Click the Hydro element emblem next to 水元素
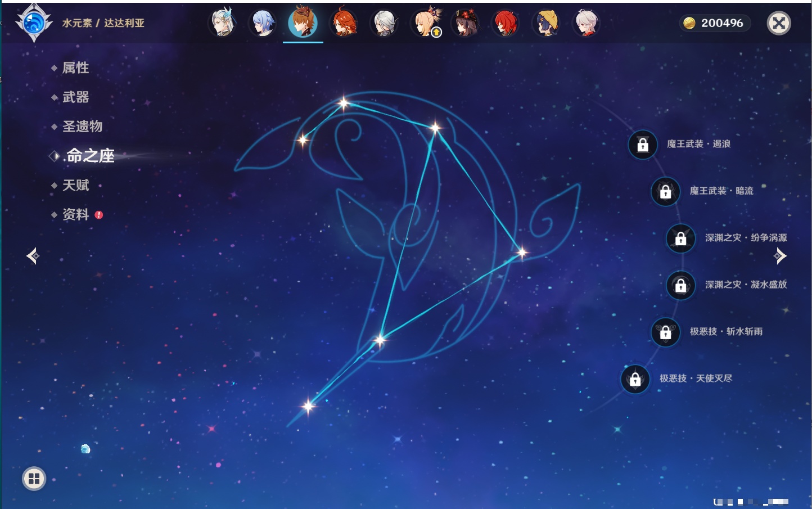This screenshot has width=812, height=509. (34, 23)
